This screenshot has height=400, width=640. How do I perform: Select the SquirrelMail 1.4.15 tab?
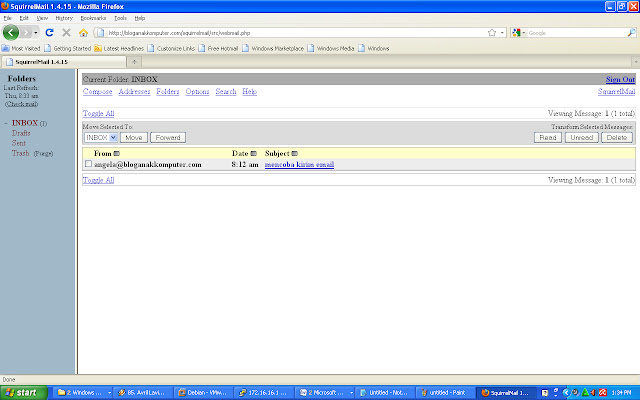(64, 62)
